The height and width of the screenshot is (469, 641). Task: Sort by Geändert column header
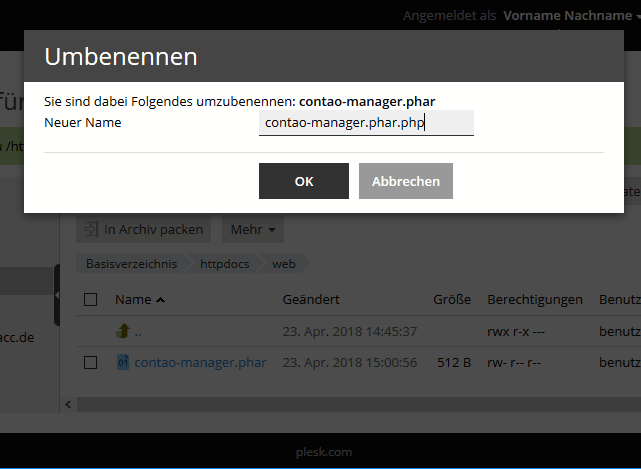pos(311,299)
